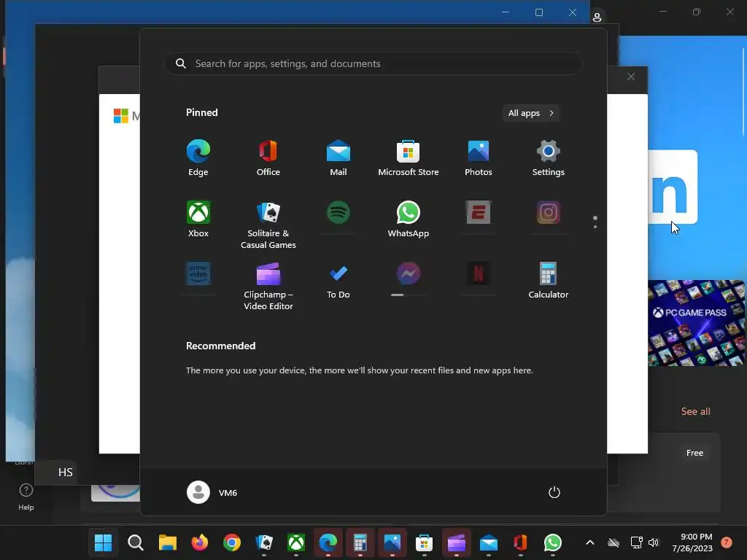Open the pinned Prime Video icon
This screenshot has width=747, height=560.
click(x=198, y=274)
